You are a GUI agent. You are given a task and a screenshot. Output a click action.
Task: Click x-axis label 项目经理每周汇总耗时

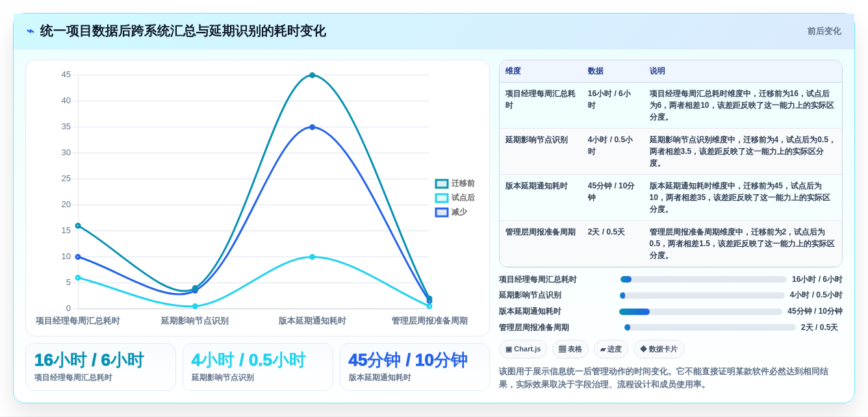(78, 321)
